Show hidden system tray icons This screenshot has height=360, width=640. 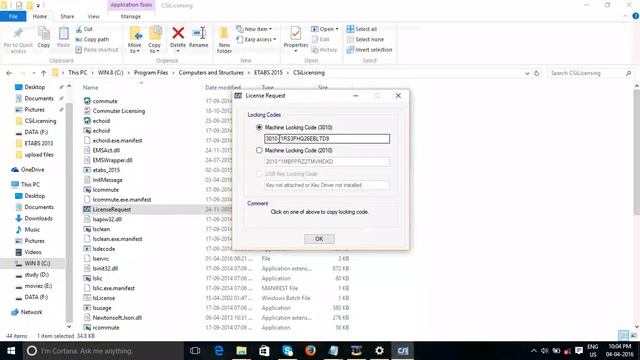[533, 351]
